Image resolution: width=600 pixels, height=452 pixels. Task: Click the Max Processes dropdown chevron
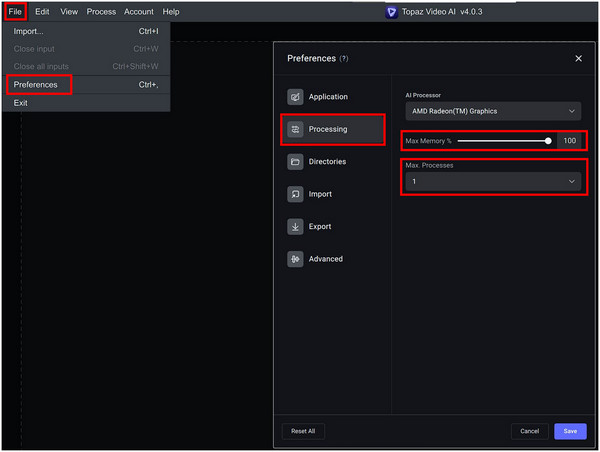coord(571,181)
